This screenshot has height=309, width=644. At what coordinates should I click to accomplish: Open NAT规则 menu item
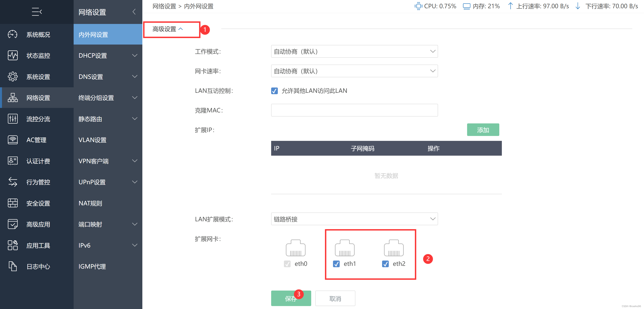pos(108,203)
